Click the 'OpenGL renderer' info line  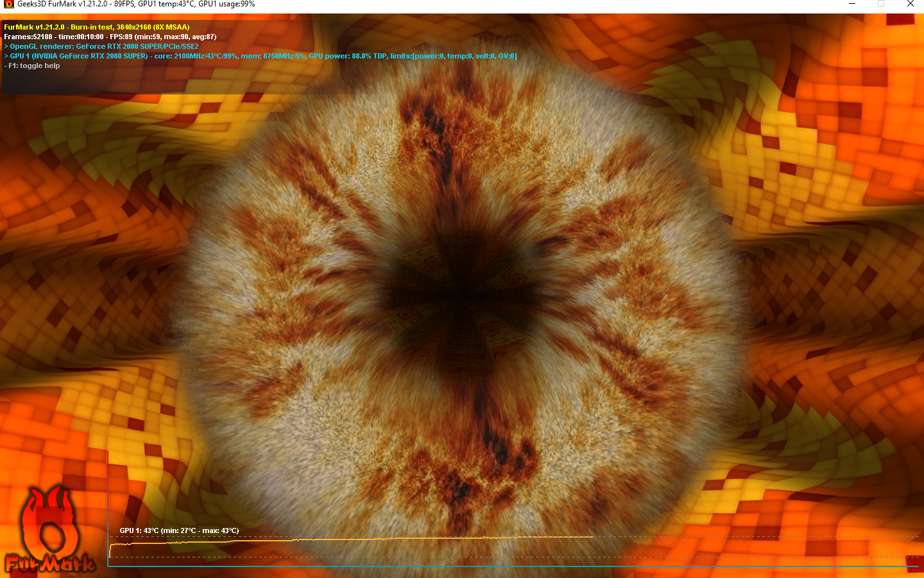tap(101, 46)
